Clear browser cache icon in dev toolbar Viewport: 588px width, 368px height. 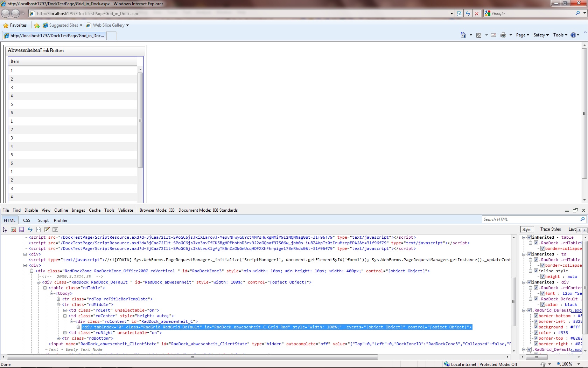coord(13,230)
